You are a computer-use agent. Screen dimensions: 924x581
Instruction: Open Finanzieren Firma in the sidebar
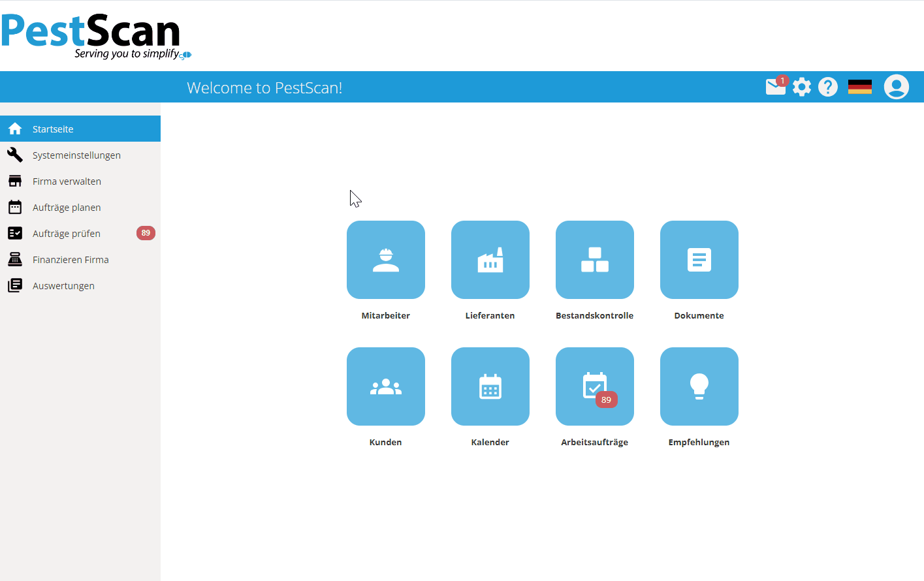pyautogui.click(x=80, y=259)
